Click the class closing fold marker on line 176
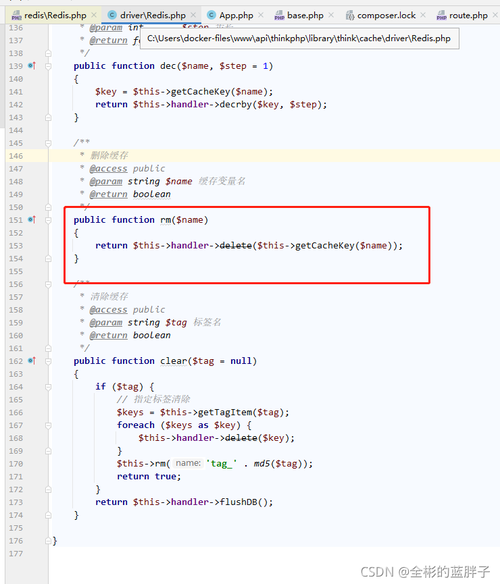Viewport: 500px width, 584px height. point(48,541)
